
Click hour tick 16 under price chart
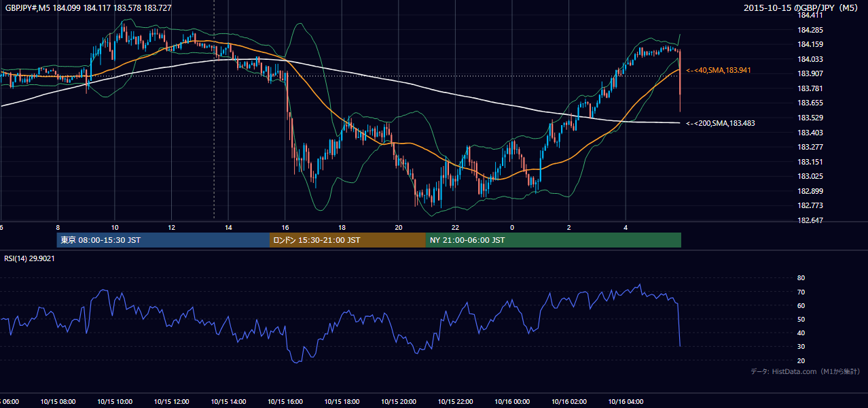point(285,227)
